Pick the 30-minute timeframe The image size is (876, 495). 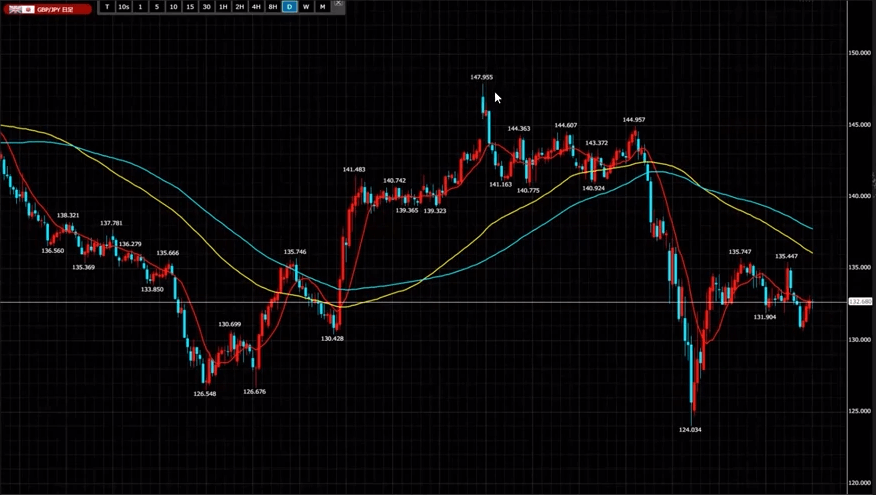207,7
